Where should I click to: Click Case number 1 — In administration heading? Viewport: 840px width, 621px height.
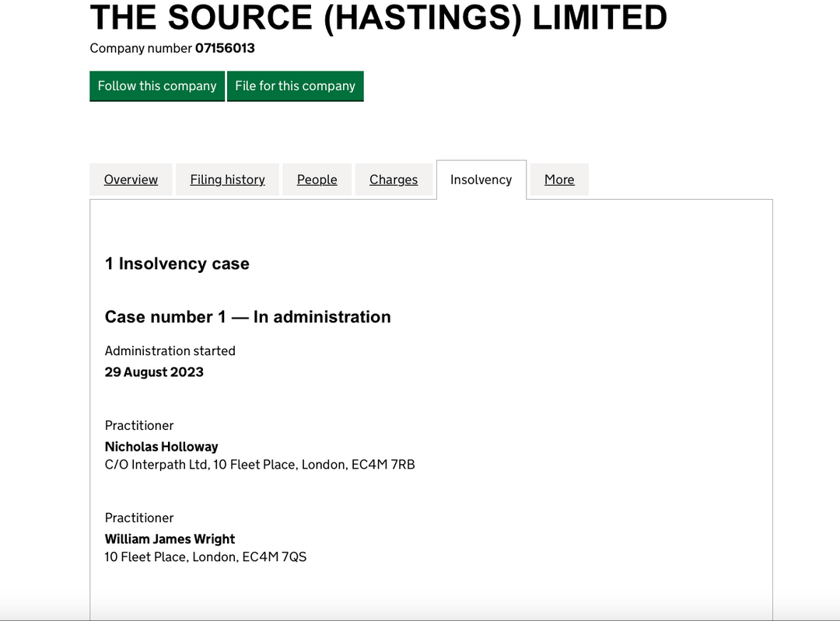click(x=247, y=317)
